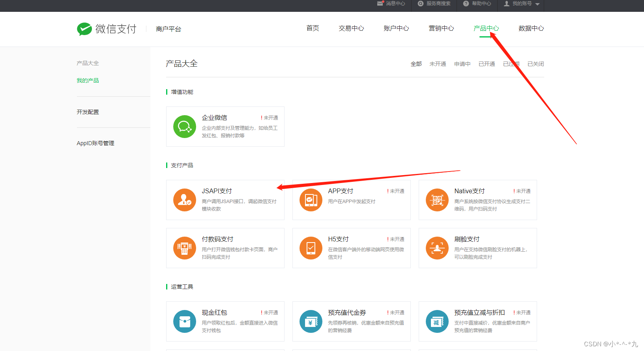Open the H5支付 title link

click(x=338, y=239)
